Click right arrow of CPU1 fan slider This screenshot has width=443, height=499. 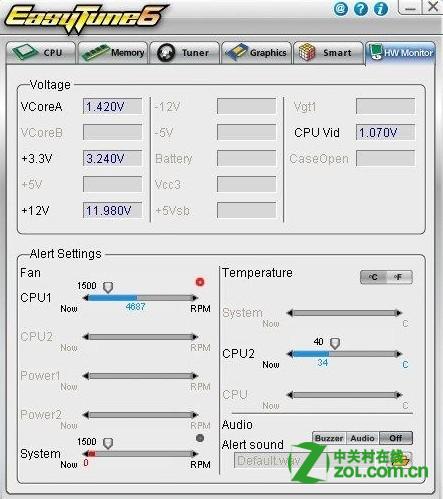(x=195, y=298)
